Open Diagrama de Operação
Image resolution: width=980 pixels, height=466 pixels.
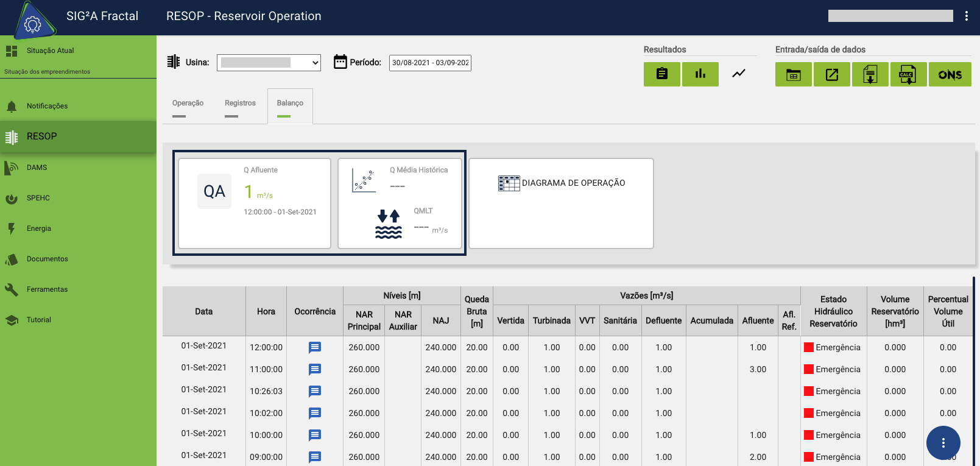(561, 183)
